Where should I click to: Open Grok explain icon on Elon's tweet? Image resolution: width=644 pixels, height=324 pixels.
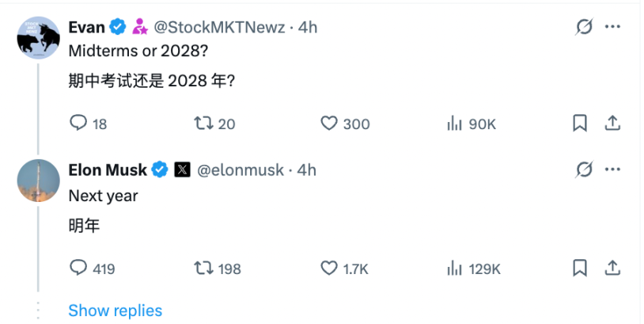tap(584, 170)
